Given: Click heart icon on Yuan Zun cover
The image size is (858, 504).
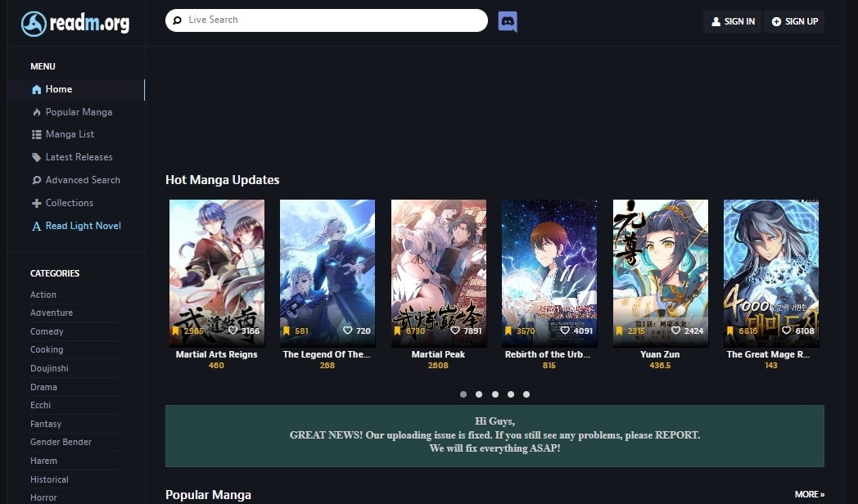Looking at the screenshot, I should (x=675, y=331).
